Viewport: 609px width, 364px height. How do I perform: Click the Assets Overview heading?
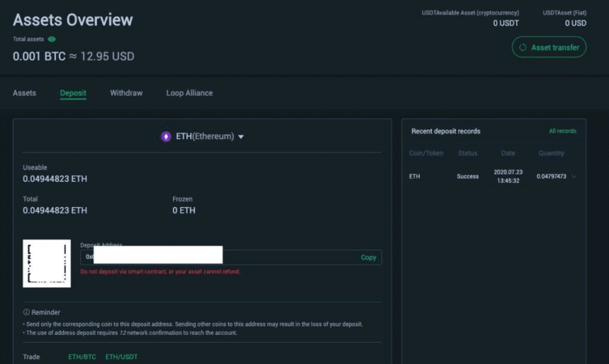click(x=73, y=20)
